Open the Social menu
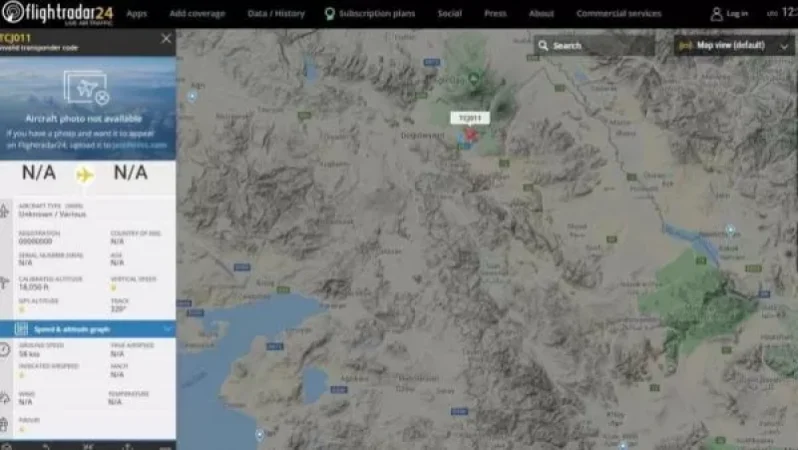The image size is (798, 450). (449, 14)
